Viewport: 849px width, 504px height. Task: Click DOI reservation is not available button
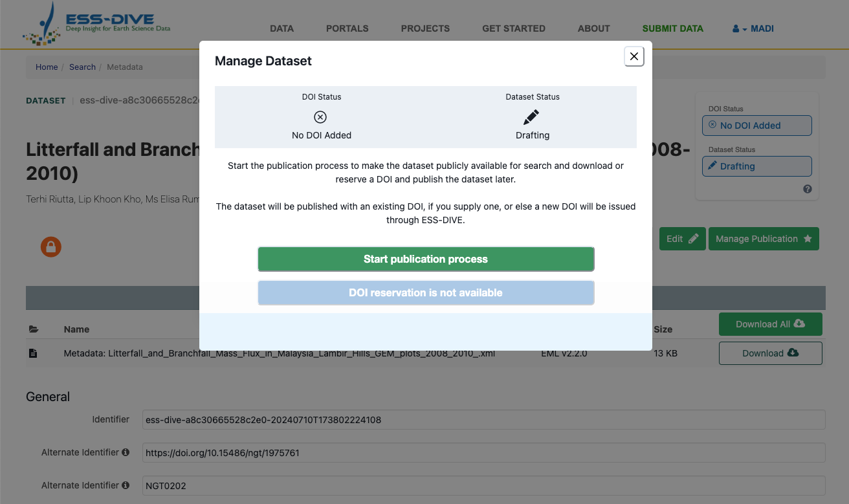(426, 292)
